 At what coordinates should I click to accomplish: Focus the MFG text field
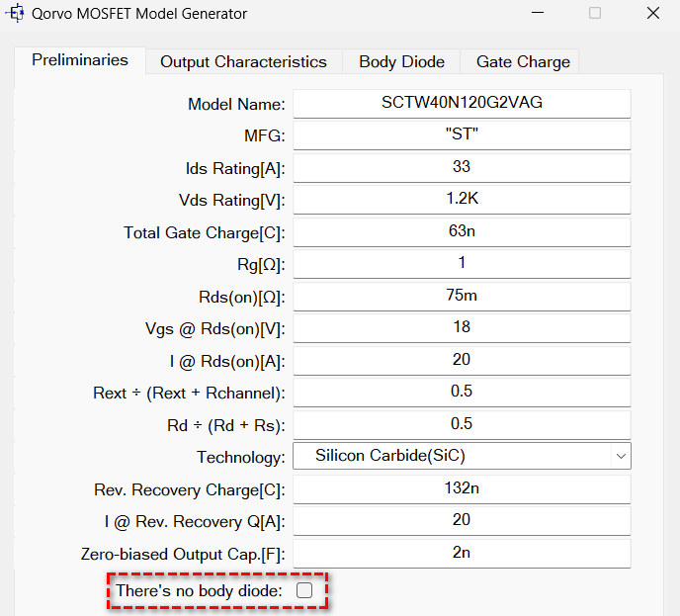click(462, 135)
